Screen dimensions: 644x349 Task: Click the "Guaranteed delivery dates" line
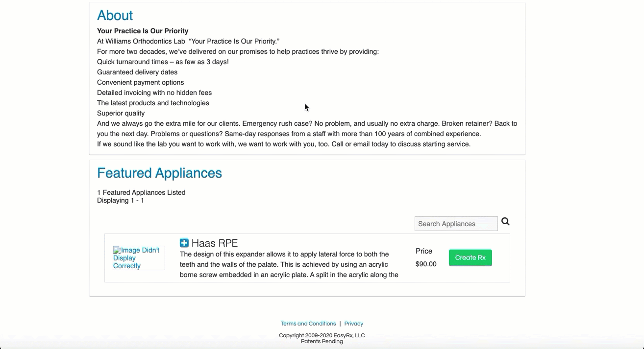click(137, 72)
